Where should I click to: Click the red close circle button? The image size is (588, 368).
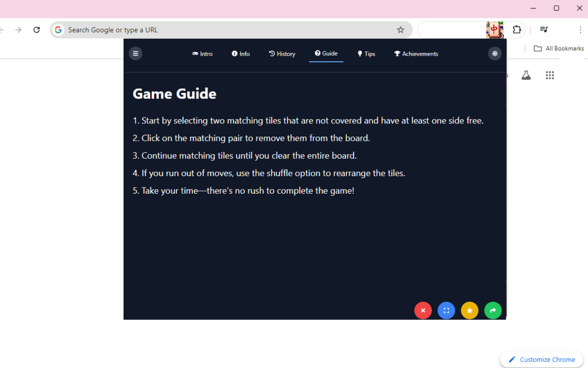(x=423, y=310)
